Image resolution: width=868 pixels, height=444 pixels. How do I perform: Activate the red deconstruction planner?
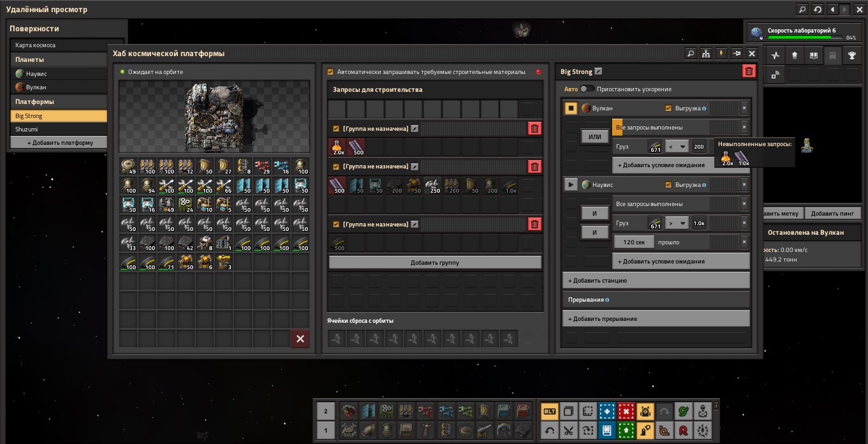click(x=626, y=411)
